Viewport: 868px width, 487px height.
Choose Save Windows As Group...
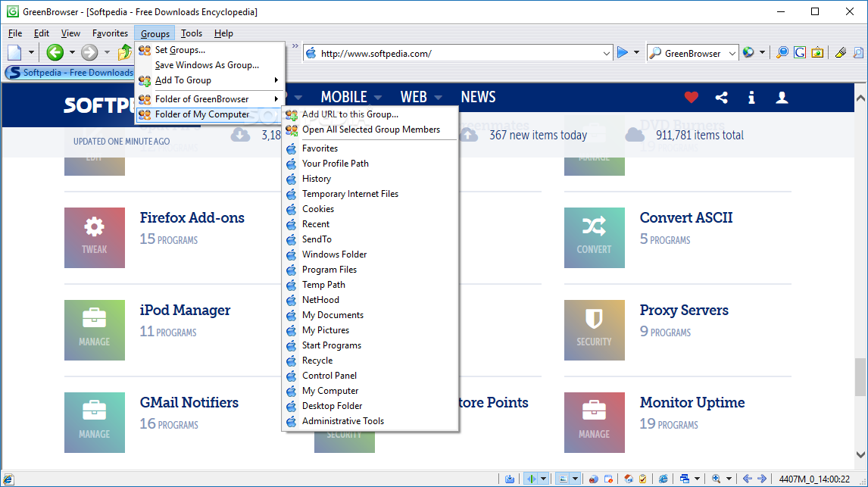pos(210,64)
